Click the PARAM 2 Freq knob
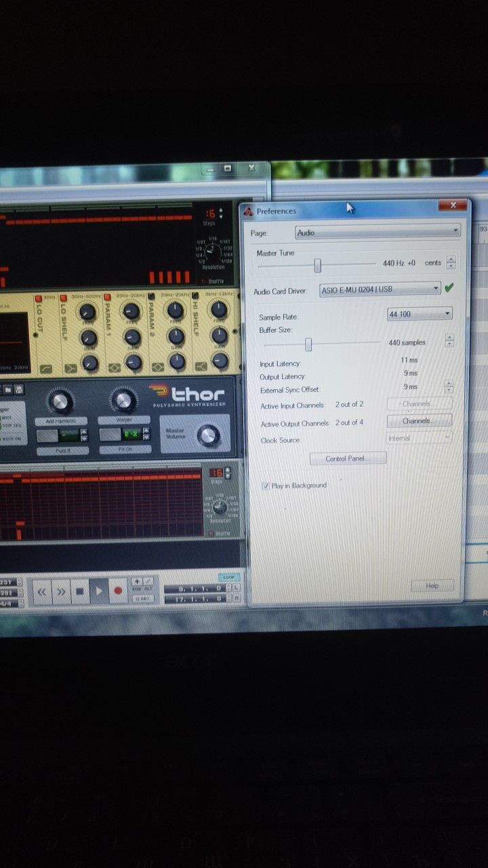 176,311
